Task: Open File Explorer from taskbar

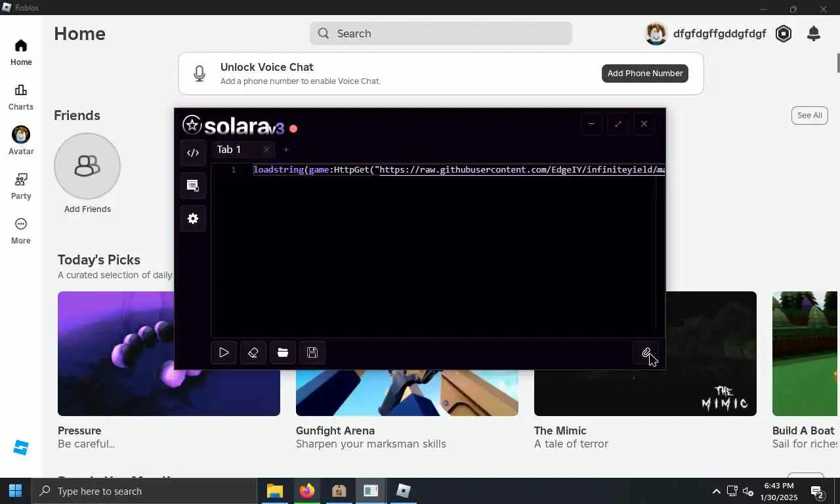Action: coord(275,491)
